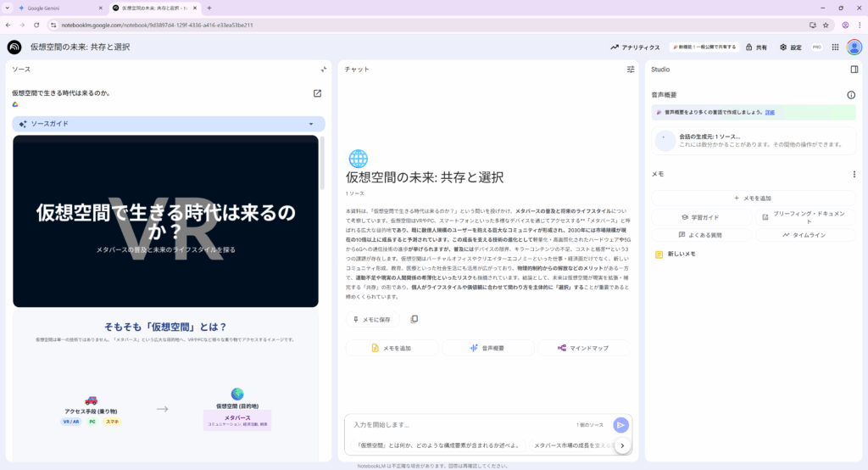Click the source title 仮想空間で生きる時代は来るのか
This screenshot has width=868, height=470.
pyautogui.click(x=61, y=93)
